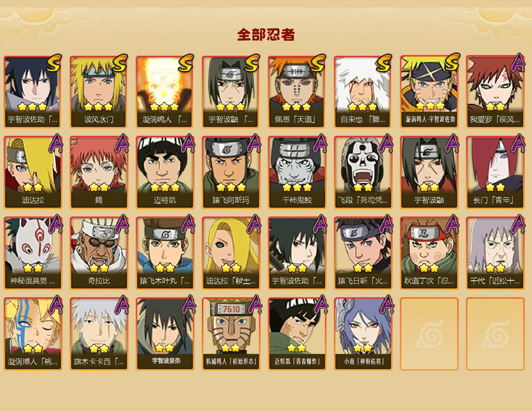The width and height of the screenshot is (532, 411).
Task: Choose the 长门「青年」 ninja card
Action: [495, 172]
